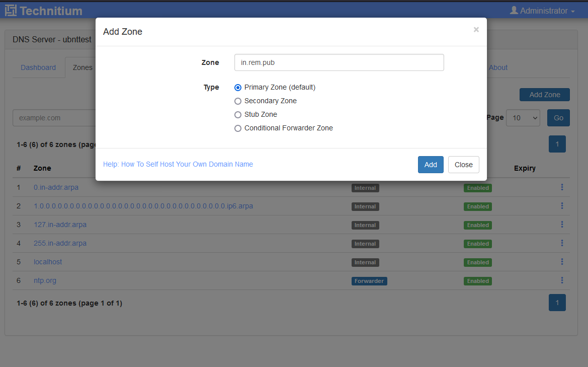Open three-dot menu for 255.in-addr.arpa row
The height and width of the screenshot is (367, 588).
(562, 243)
